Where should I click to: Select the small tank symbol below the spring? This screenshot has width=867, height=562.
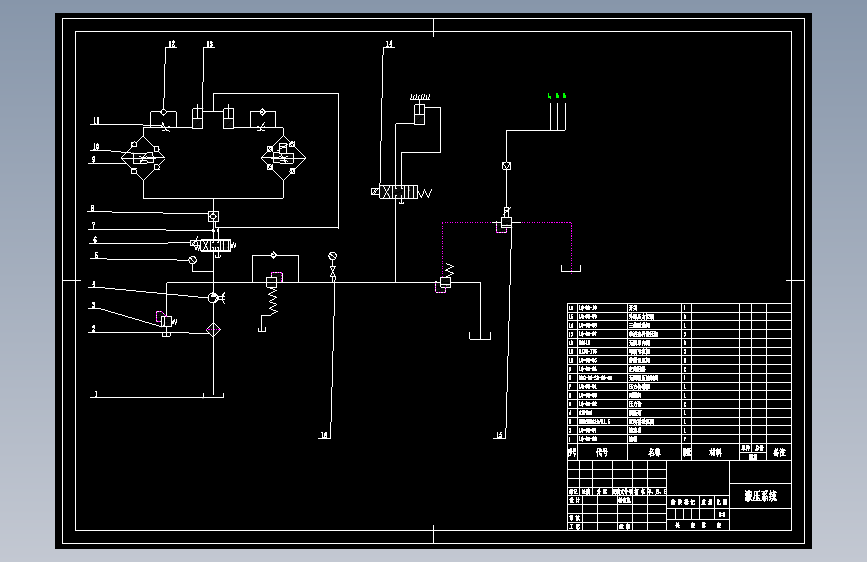click(262, 329)
